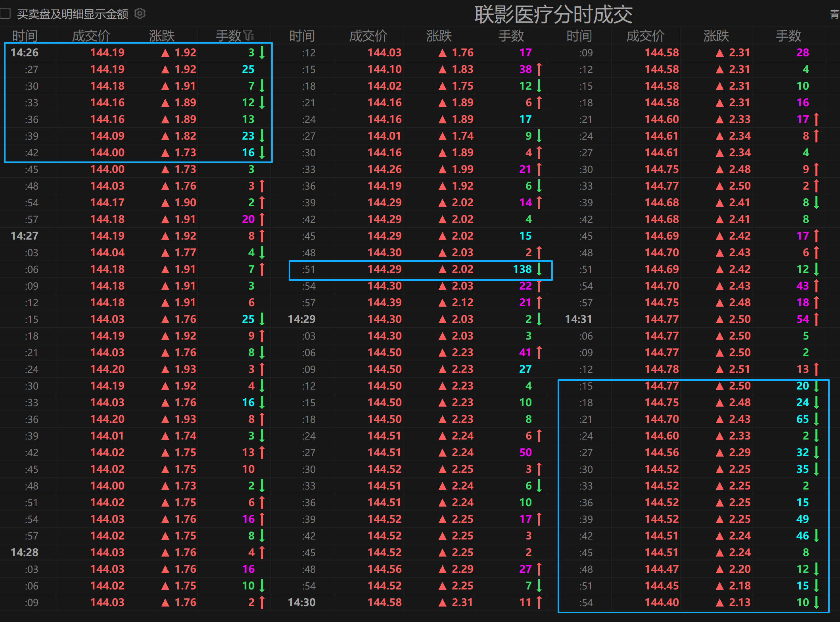840x622 pixels.
Task: Click the 14:27 trade row at 144.19
Action: click(x=107, y=236)
